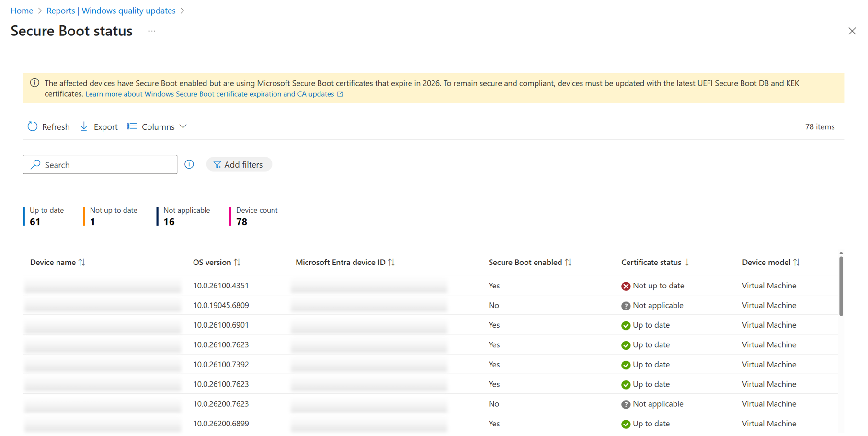This screenshot has width=868, height=436.
Task: Sort by Device model column arrows
Action: pyautogui.click(x=796, y=262)
